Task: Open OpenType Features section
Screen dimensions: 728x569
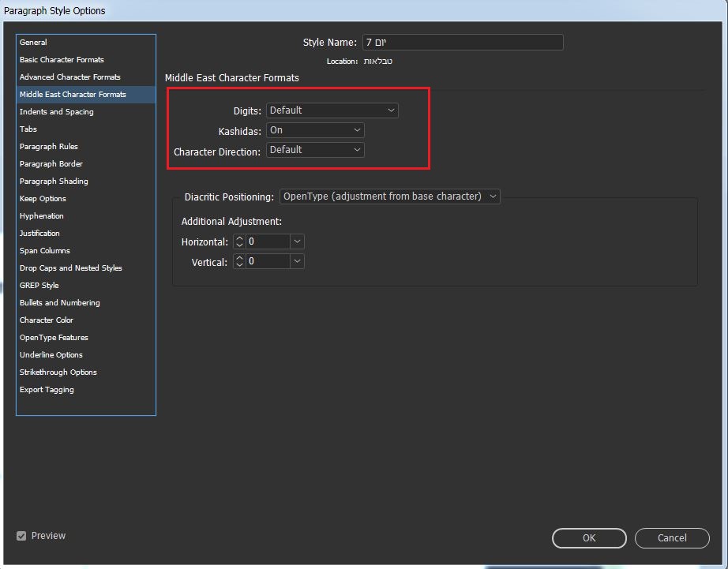Action: 86,338
